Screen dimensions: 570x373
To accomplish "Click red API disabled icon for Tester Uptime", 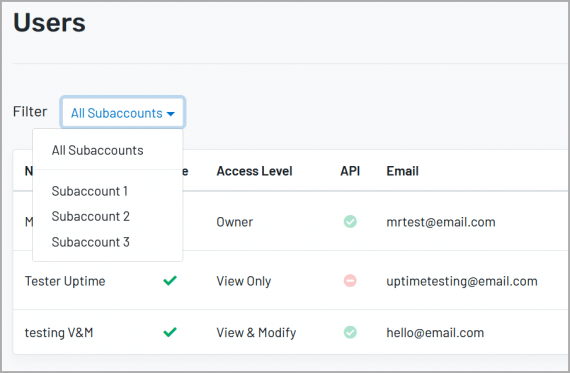I will [350, 281].
